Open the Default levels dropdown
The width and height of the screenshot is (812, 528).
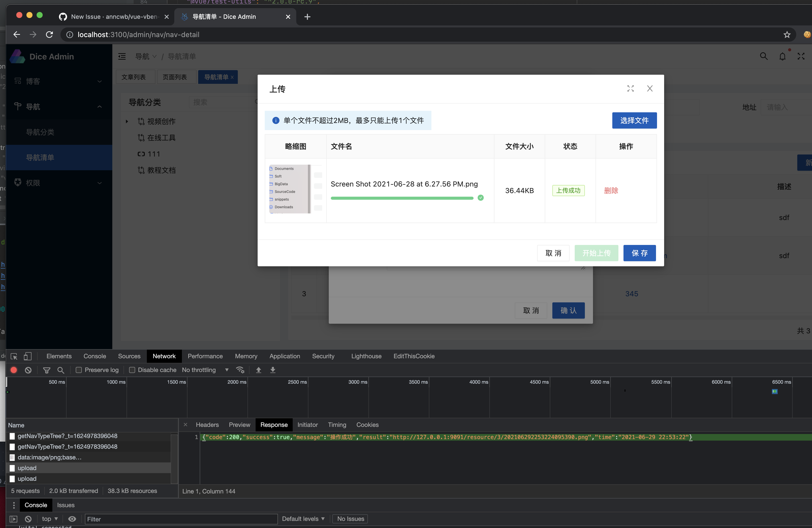(303, 518)
